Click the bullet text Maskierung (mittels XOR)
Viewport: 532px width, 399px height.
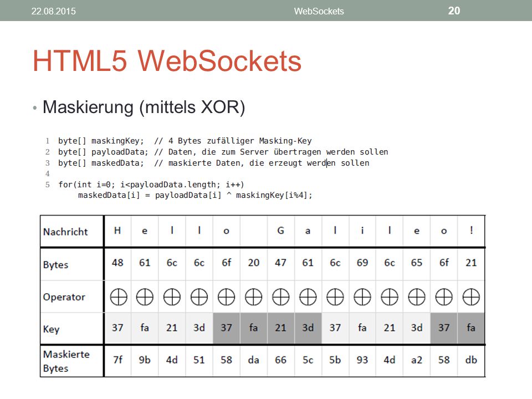point(144,107)
